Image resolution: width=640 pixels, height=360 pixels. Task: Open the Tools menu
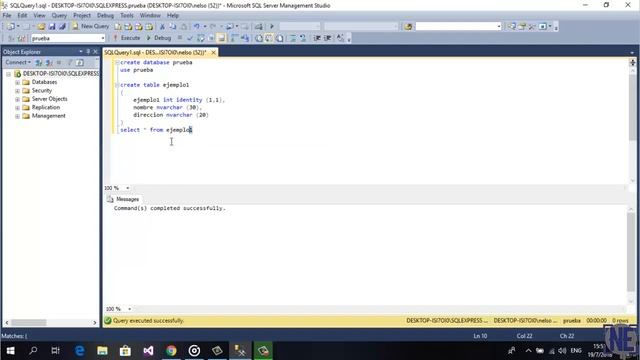[127, 16]
